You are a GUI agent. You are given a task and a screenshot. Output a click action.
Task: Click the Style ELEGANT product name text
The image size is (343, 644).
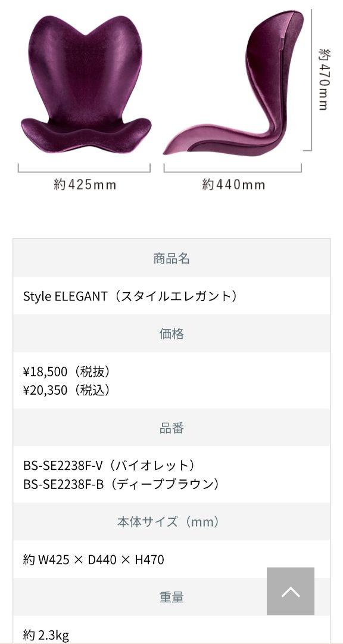pyautogui.click(x=130, y=296)
